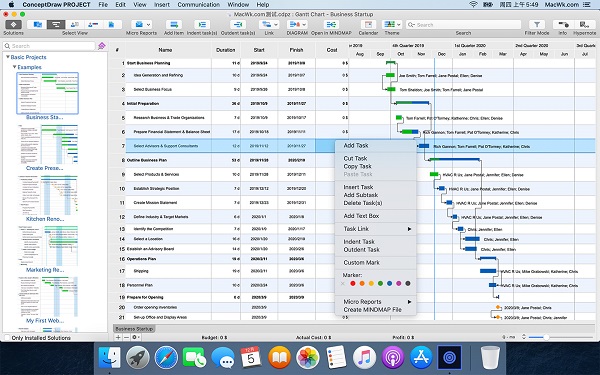600x375 pixels.
Task: Open the Photos app in the dock
Action: (x=308, y=357)
